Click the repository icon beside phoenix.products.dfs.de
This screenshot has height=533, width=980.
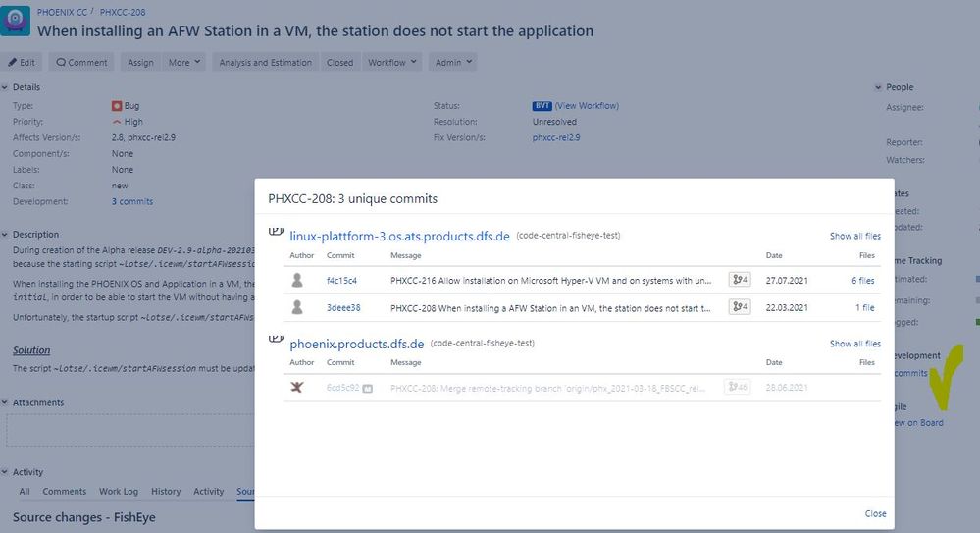276,340
